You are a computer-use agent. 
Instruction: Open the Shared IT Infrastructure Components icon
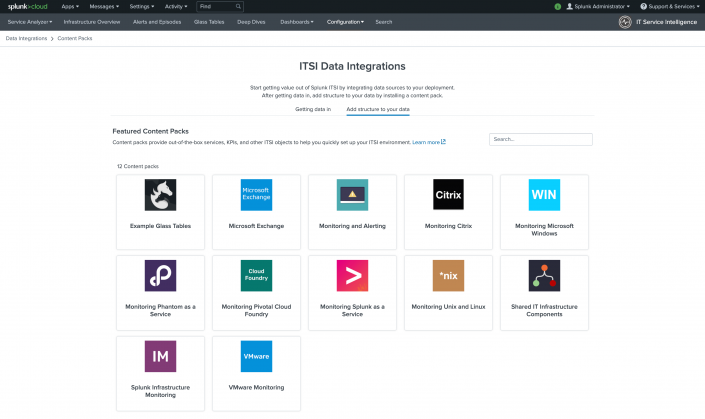point(544,276)
